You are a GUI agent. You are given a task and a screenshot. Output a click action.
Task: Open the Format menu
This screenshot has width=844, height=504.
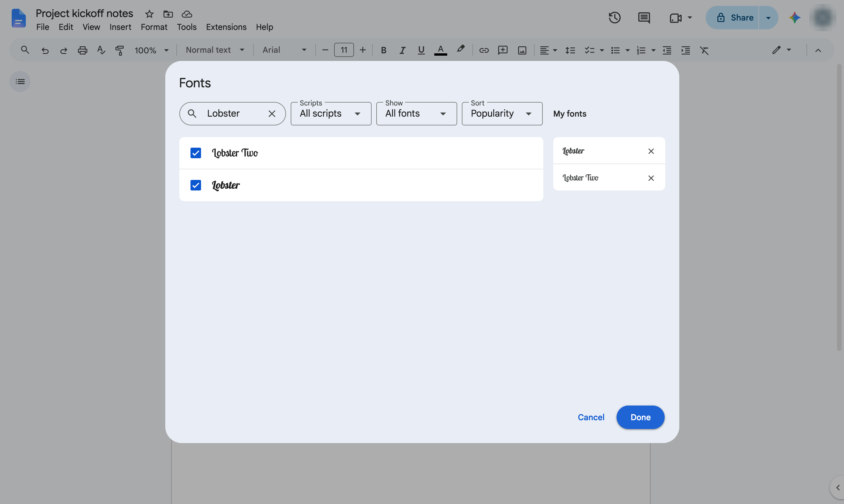154,27
